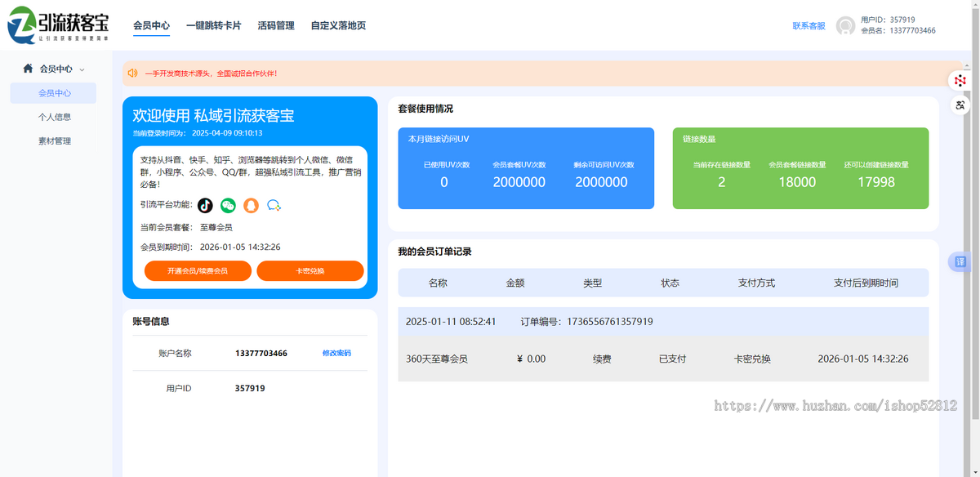
Task: Click 已使用UV次数 value 0
Action: 444,182
